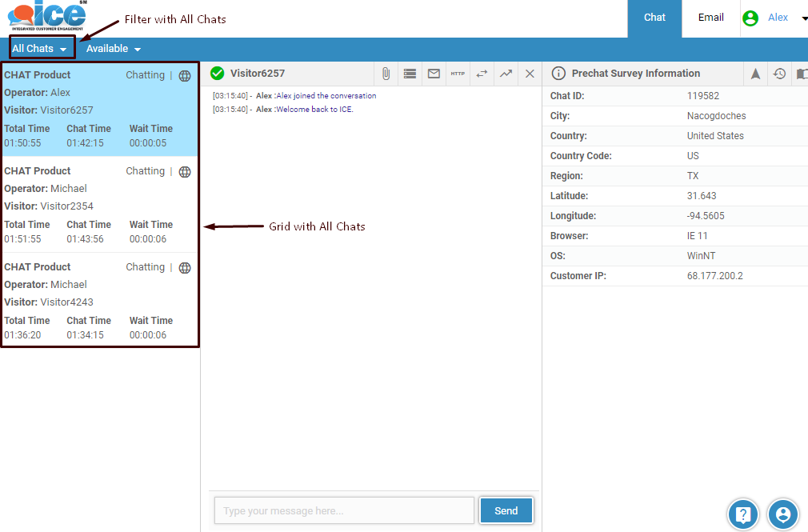This screenshot has height=532, width=808.
Task: Click the transfer chat arrows icon
Action: click(482, 74)
